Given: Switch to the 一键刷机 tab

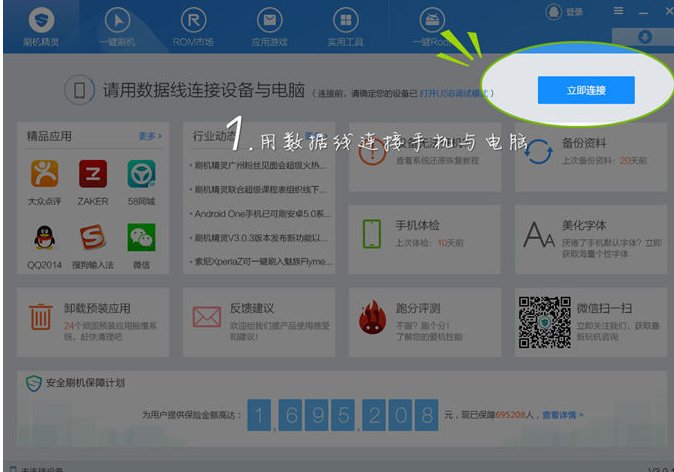Looking at the screenshot, I should click(117, 27).
